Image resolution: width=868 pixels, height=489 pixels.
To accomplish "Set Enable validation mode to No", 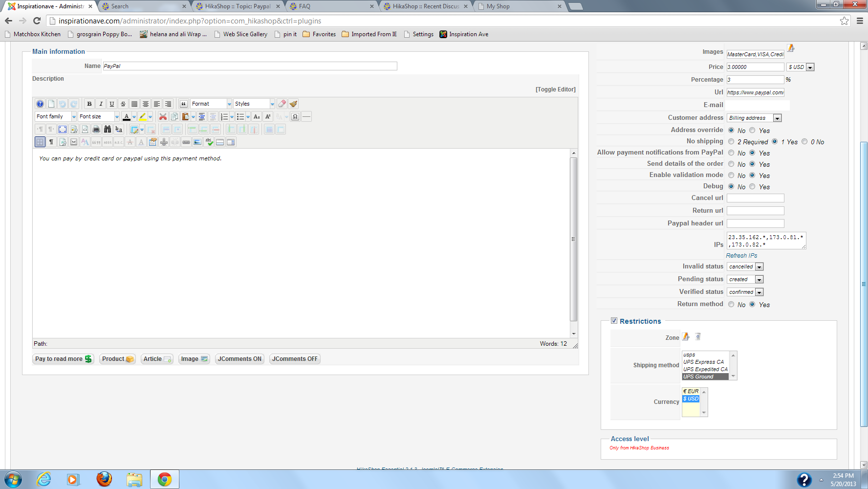I will coord(731,176).
